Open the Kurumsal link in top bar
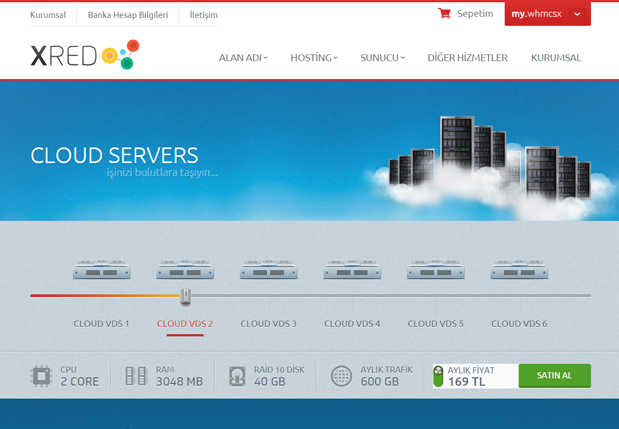The width and height of the screenshot is (619, 429). coord(48,15)
